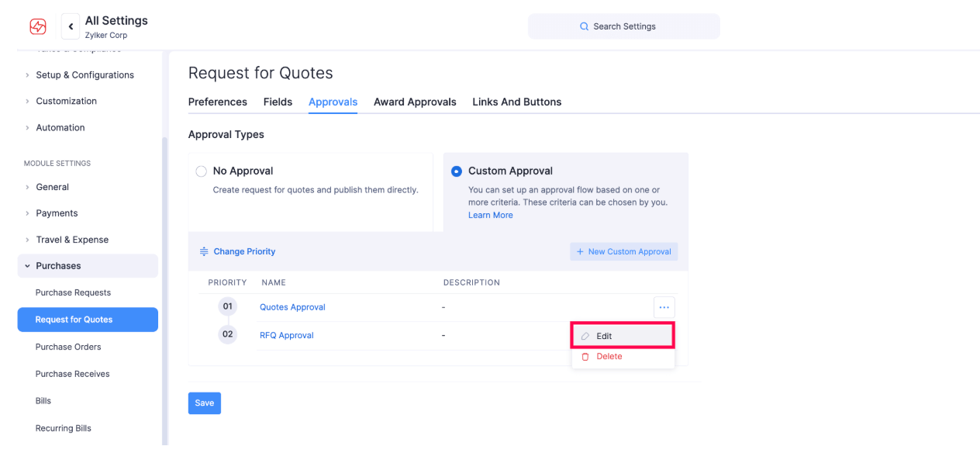The width and height of the screenshot is (980, 453).
Task: Click the magnifier icon in Search Settings
Action: pos(584,26)
